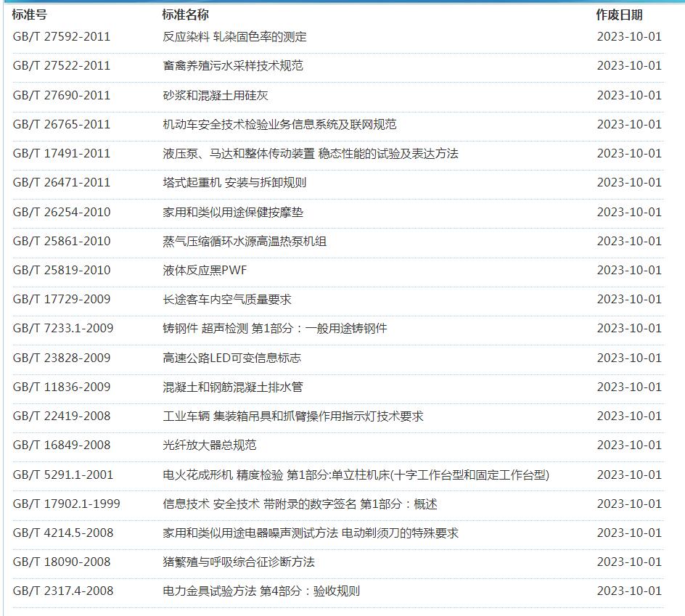Image resolution: width=685 pixels, height=616 pixels.
Task: Select 家用和类似用途保健按摩垫 standard title
Action: pyautogui.click(x=233, y=212)
